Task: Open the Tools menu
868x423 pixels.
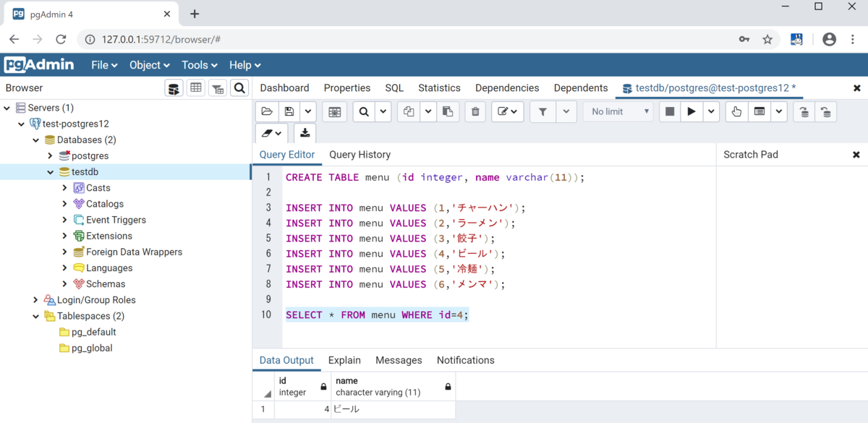Action: pyautogui.click(x=200, y=65)
